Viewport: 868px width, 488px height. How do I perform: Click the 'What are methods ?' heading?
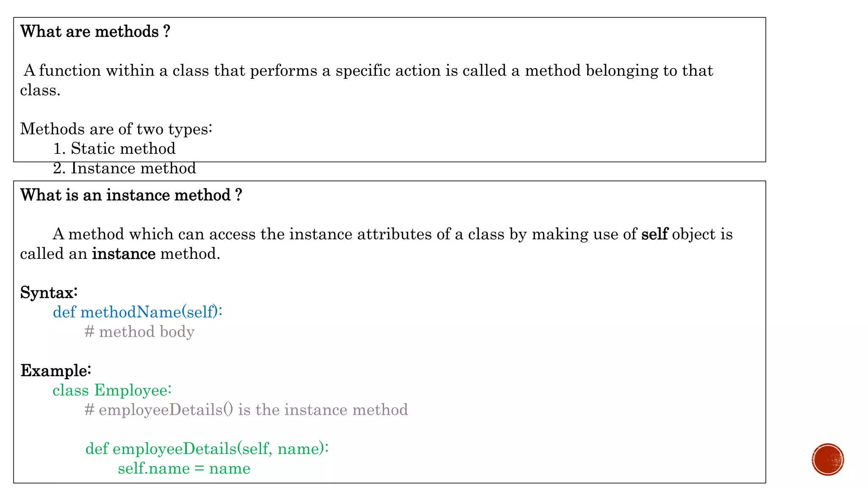point(95,32)
